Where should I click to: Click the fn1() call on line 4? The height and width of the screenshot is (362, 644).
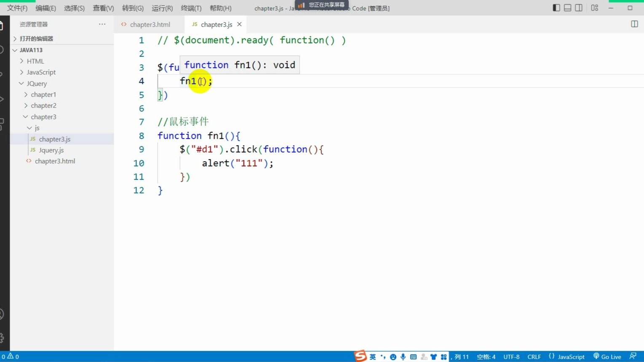point(196,81)
